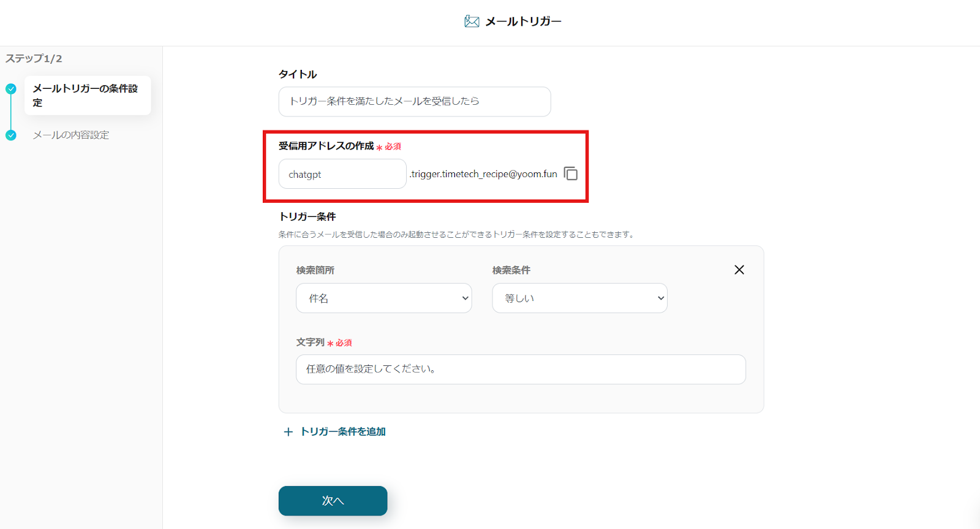Click the メールトリガー header title
The width and height of the screenshot is (980, 529).
tap(523, 21)
